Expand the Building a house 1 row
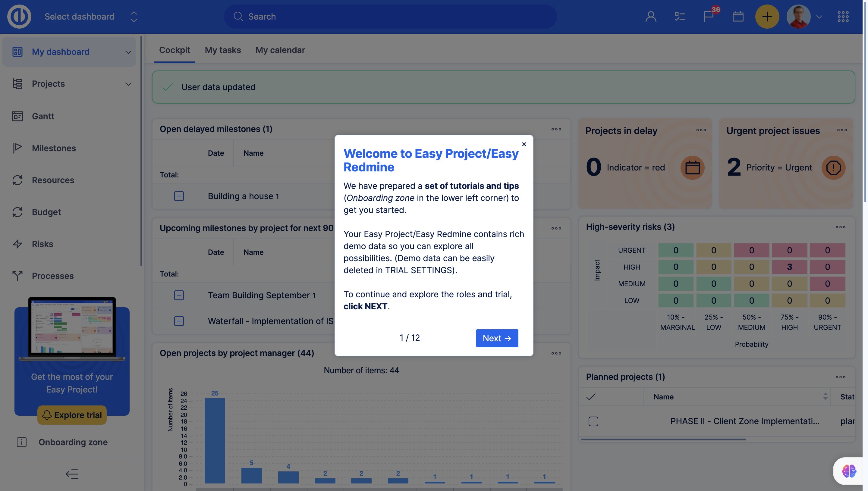868x491 pixels. pyautogui.click(x=179, y=196)
